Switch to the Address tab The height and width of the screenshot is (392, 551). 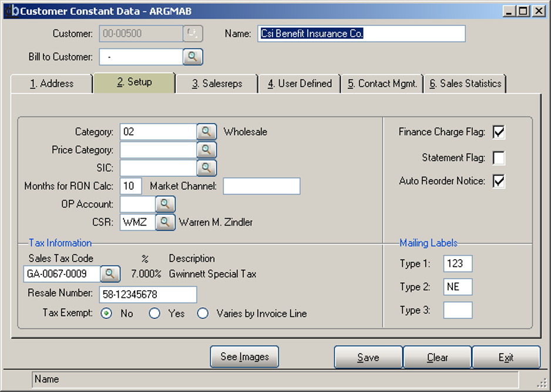52,83
